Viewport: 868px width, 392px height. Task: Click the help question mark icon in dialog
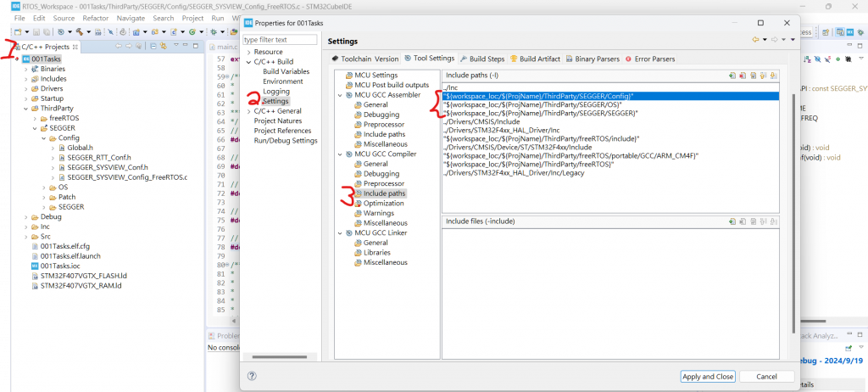click(252, 376)
